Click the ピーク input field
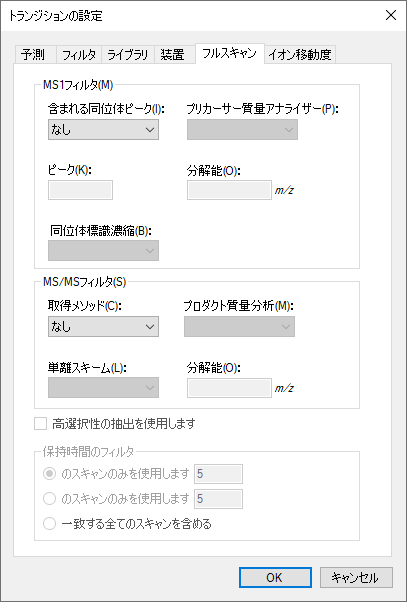This screenshot has height=602, width=407. [x=80, y=190]
